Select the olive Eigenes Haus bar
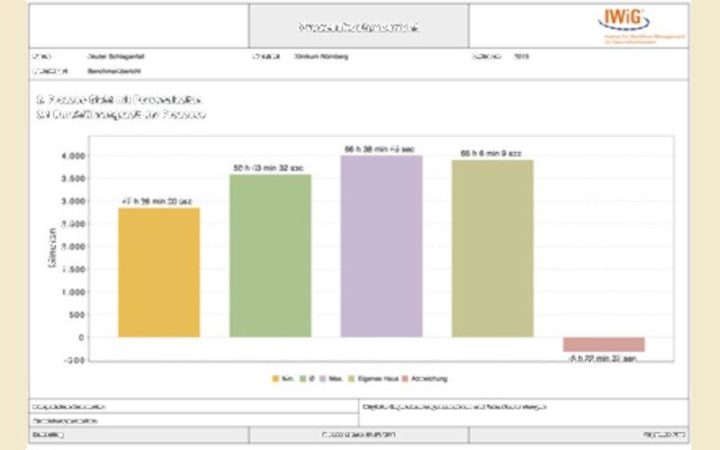This screenshot has width=720, height=450. click(492, 248)
